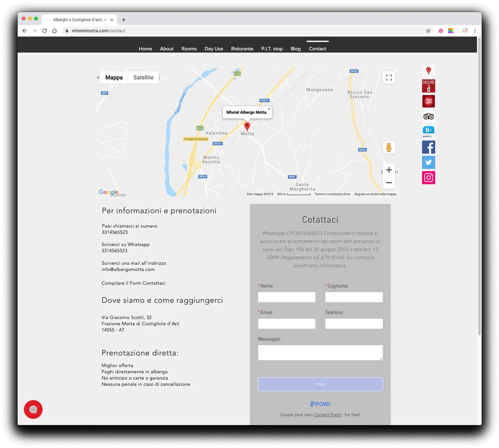Open the Booking.com 8+ rating badge

click(x=428, y=132)
